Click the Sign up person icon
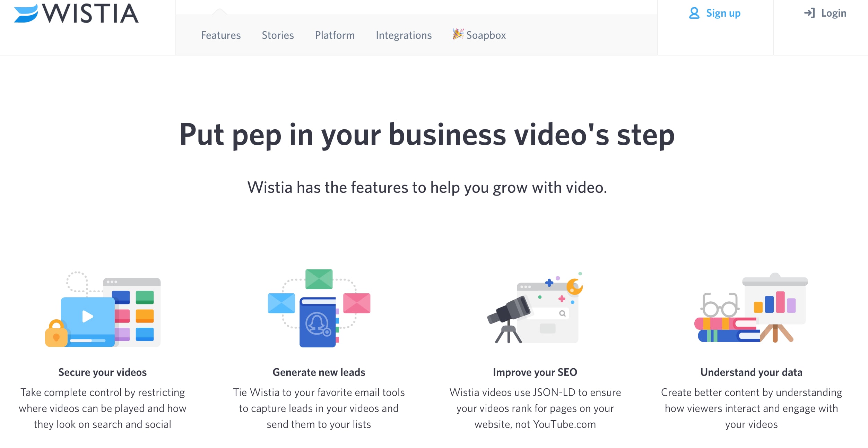The height and width of the screenshot is (448, 868). point(694,13)
